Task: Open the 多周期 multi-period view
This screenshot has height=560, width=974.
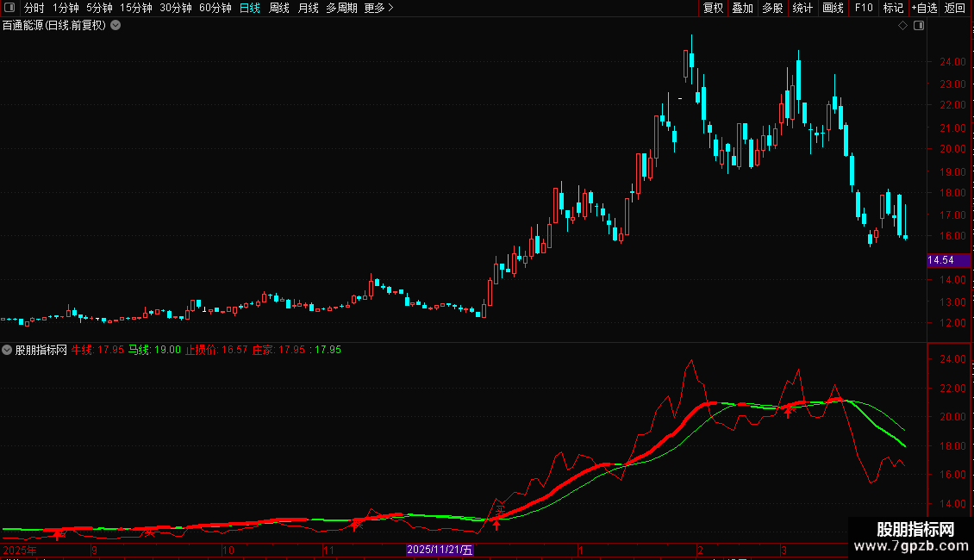Action: pos(341,8)
